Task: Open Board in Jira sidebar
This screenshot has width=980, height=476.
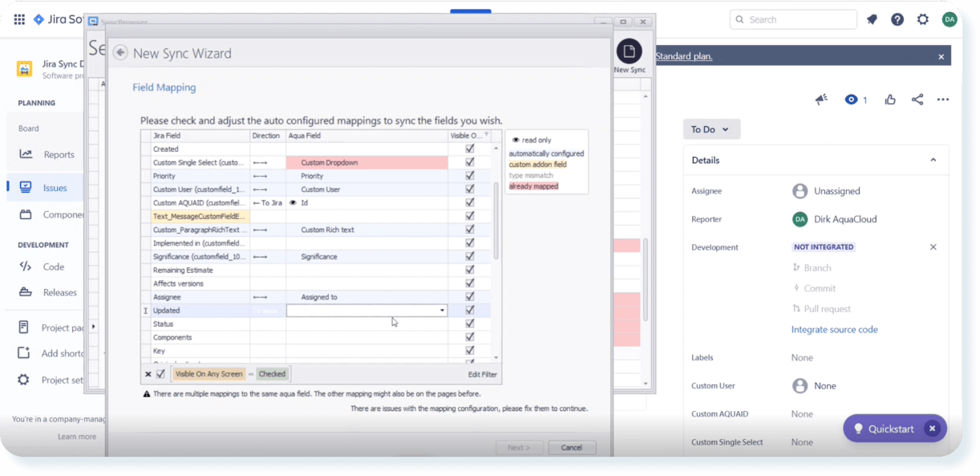Action: click(x=29, y=128)
